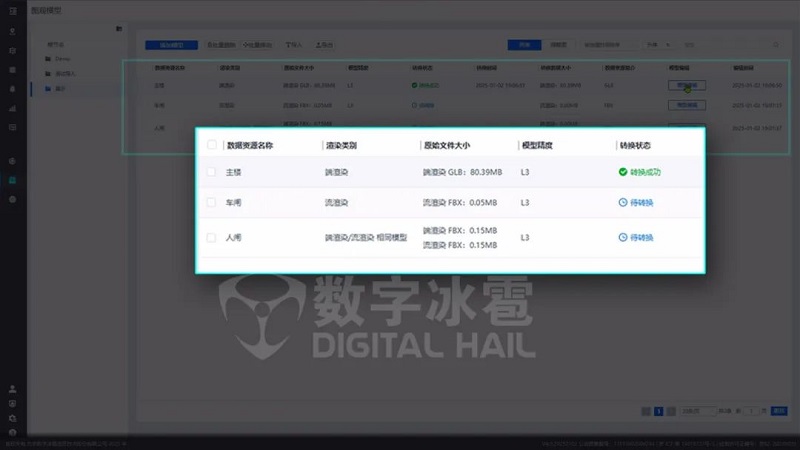Select the teal highlighted icon in the left sidebar

click(x=13, y=180)
